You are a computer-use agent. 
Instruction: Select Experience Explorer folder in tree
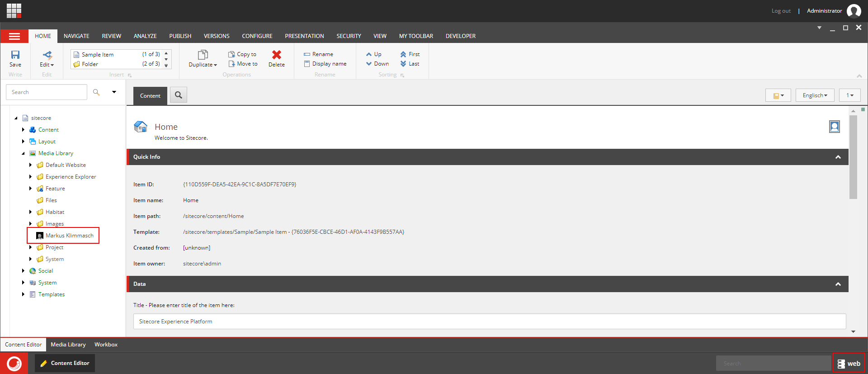(x=66, y=177)
